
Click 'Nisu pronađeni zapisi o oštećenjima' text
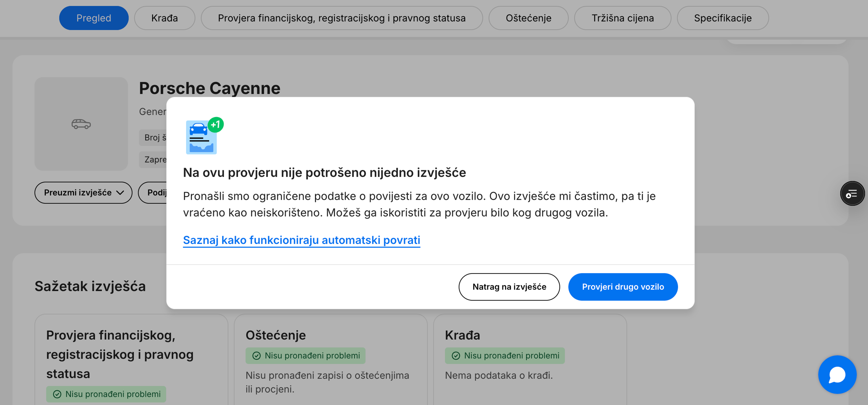coord(327,375)
